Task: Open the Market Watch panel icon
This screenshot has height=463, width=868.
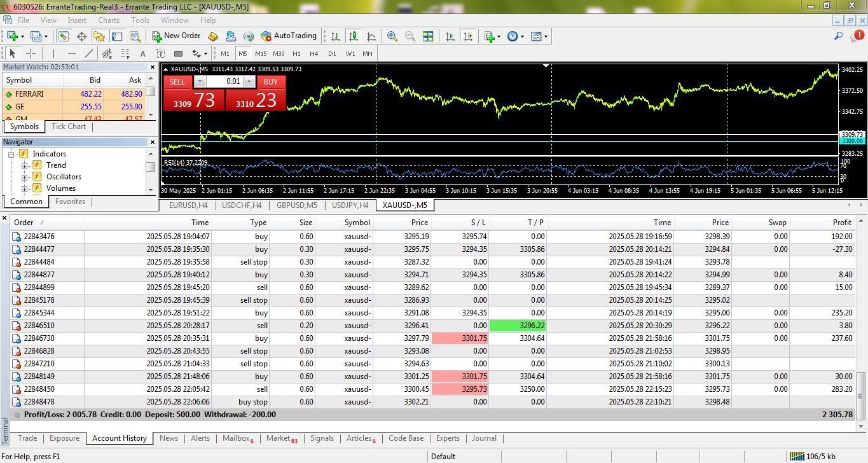Action: (x=64, y=36)
